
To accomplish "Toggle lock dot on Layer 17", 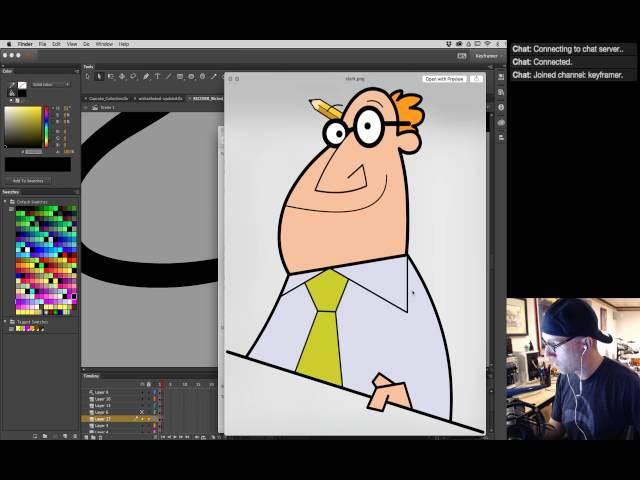I will (149, 419).
